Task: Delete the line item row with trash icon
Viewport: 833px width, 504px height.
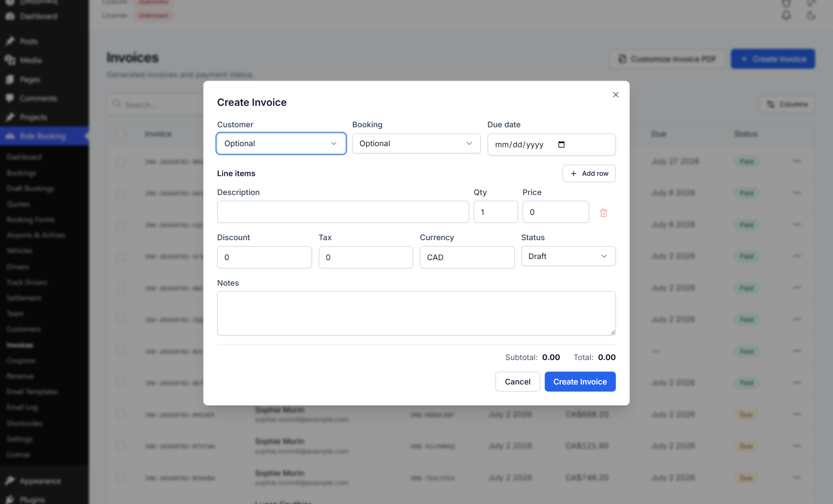Action: [x=603, y=213]
